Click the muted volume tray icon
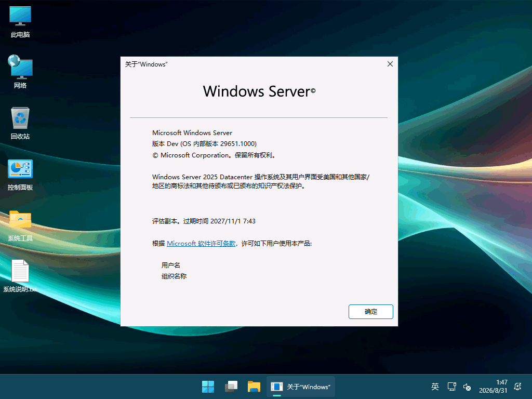Image resolution: width=532 pixels, height=399 pixels. coord(467,387)
